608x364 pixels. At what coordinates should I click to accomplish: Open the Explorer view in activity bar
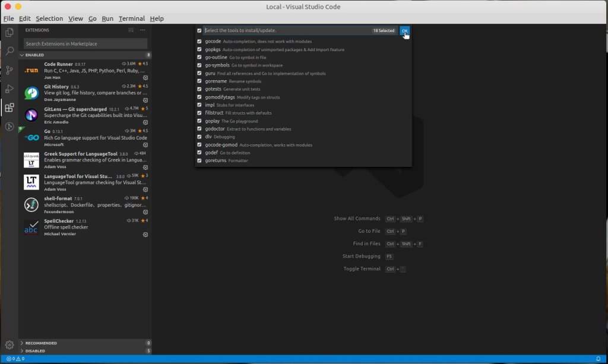coord(9,33)
